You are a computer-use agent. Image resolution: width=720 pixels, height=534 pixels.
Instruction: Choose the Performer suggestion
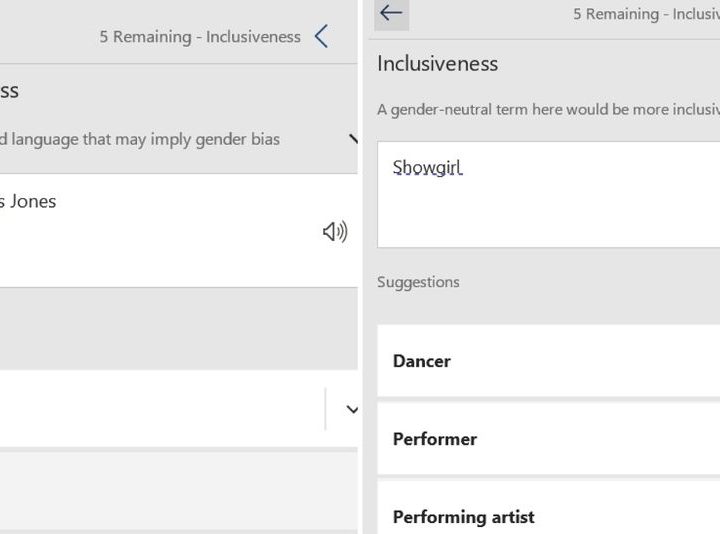[549, 439]
